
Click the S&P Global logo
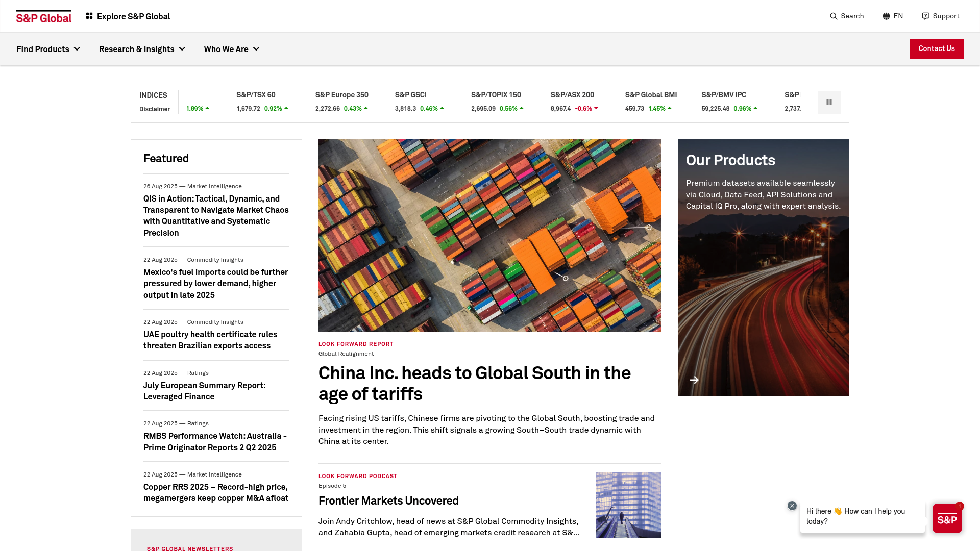coord(44,17)
